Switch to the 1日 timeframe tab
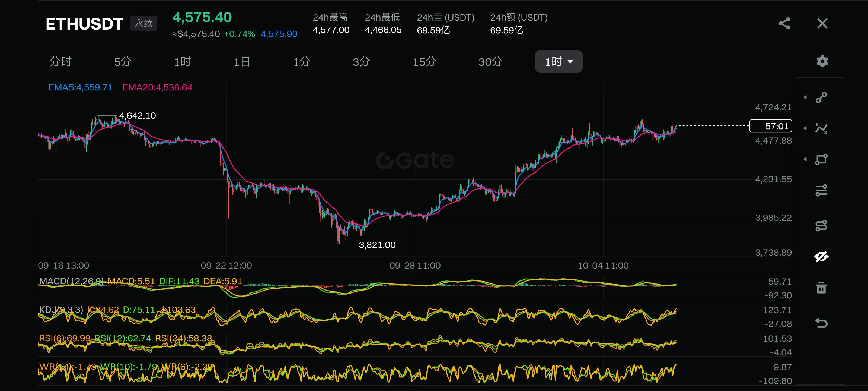 pos(242,62)
